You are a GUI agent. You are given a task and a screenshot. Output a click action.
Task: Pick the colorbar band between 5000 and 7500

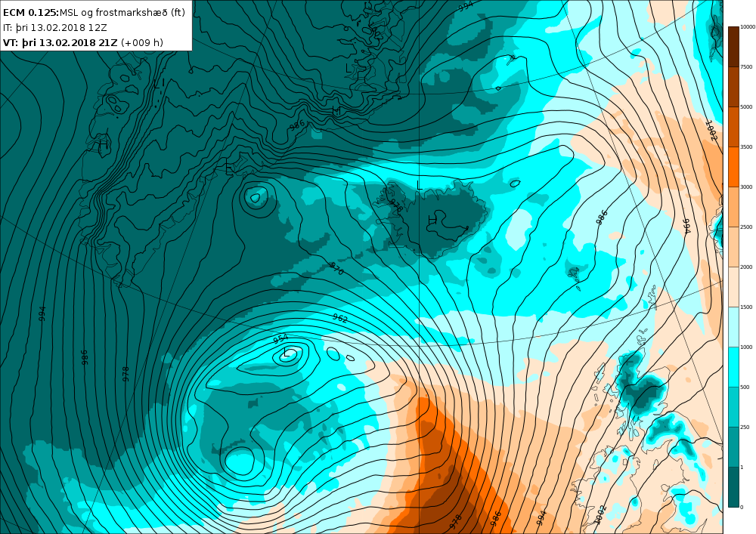[733, 87]
